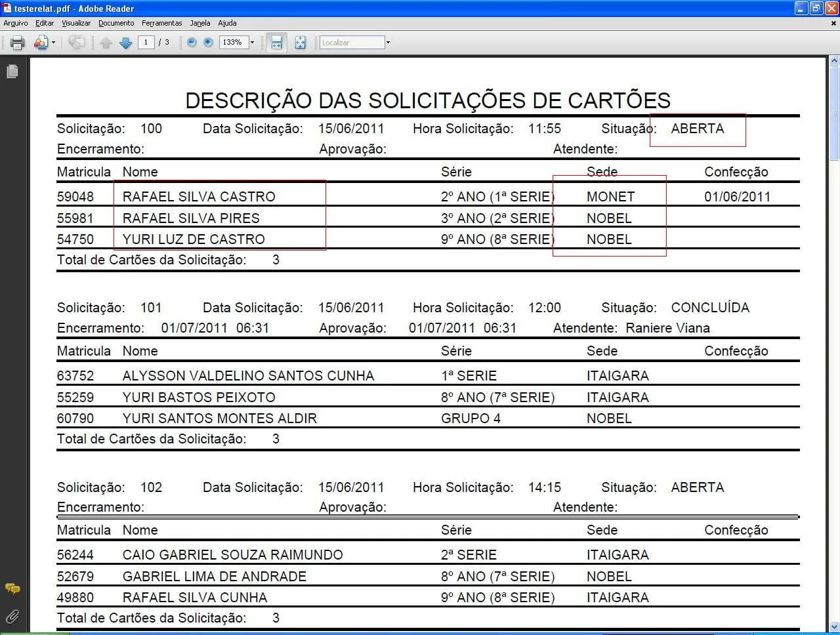Click the request time 12:00
This screenshot has width=840, height=635.
[x=545, y=308]
